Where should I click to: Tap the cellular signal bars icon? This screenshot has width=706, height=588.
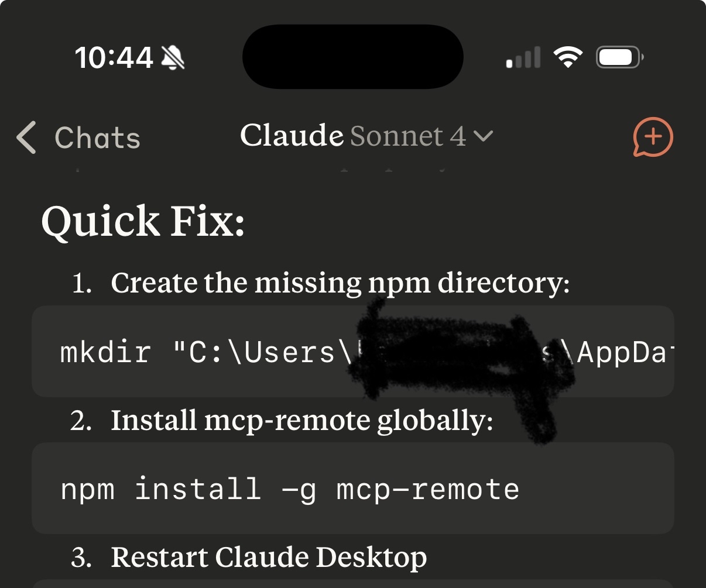[x=523, y=59]
